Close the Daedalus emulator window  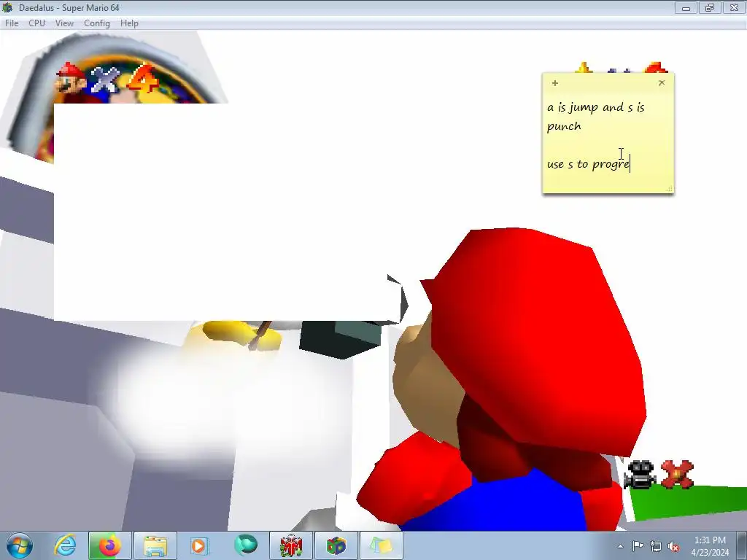click(734, 7)
